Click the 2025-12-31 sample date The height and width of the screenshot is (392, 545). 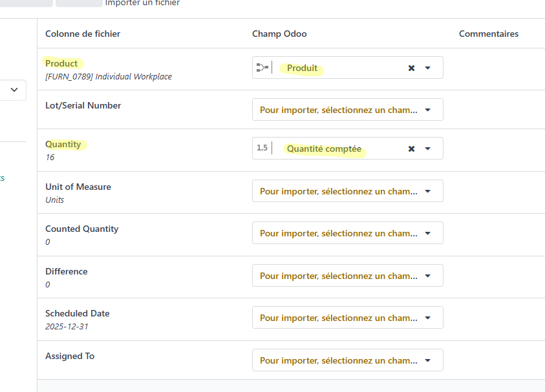(x=67, y=327)
